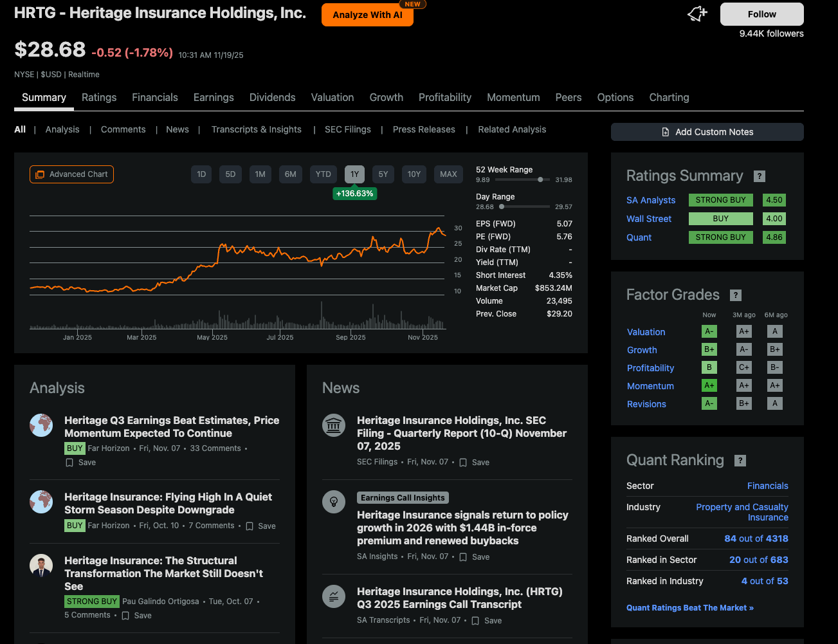Select the MAX chart range
The image size is (838, 644).
point(448,174)
